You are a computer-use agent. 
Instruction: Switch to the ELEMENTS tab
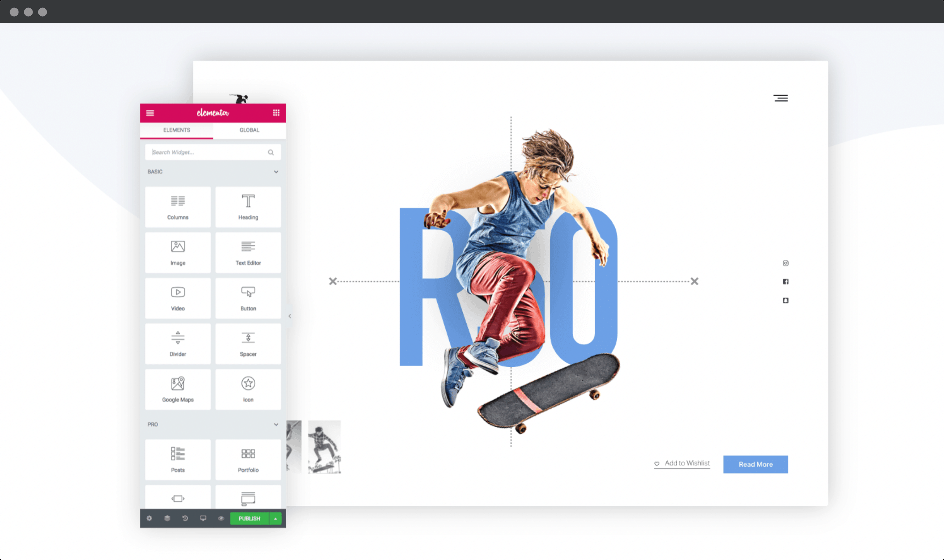pyautogui.click(x=176, y=129)
